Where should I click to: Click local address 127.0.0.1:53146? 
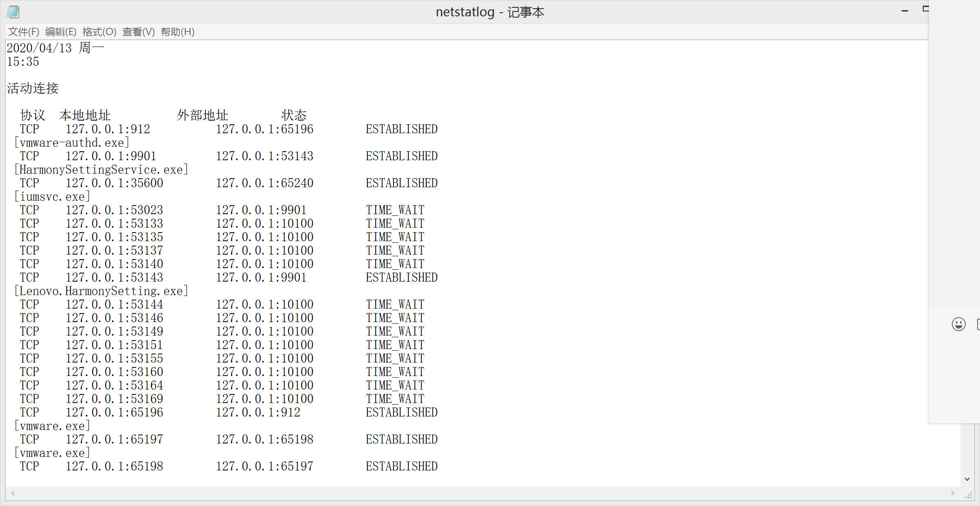[x=114, y=318]
